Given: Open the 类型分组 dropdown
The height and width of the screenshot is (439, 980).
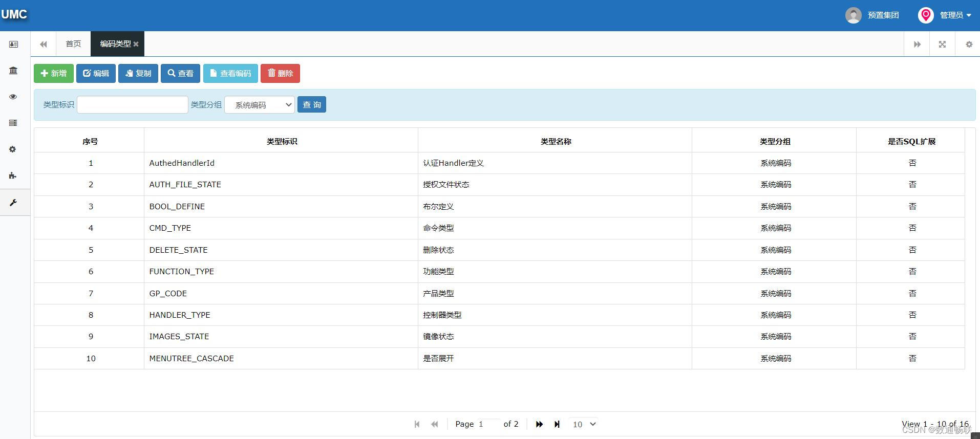Looking at the screenshot, I should click(x=260, y=105).
